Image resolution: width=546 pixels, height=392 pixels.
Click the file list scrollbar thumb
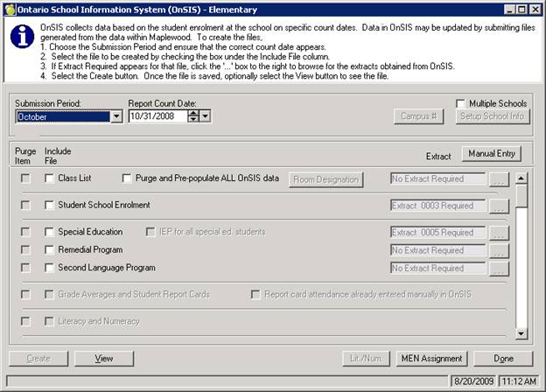(521, 196)
